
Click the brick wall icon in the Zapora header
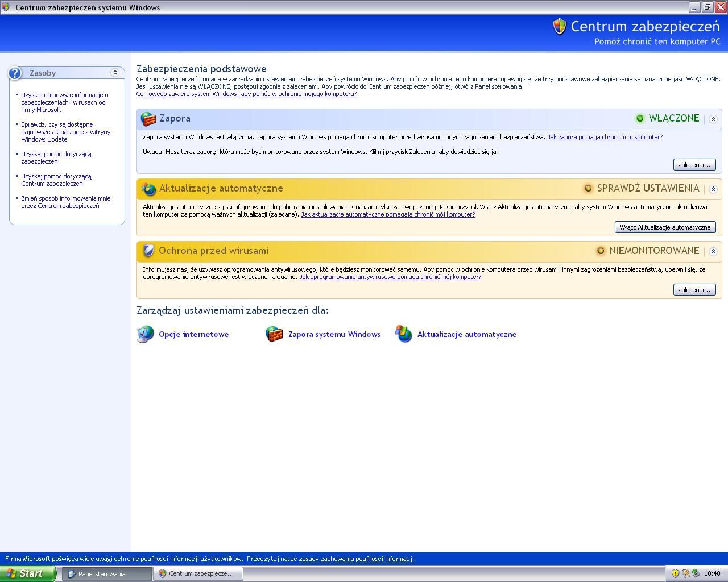tap(148, 119)
